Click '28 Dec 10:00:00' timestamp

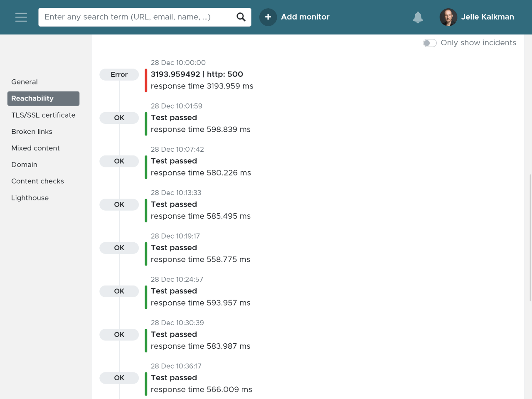click(x=178, y=63)
